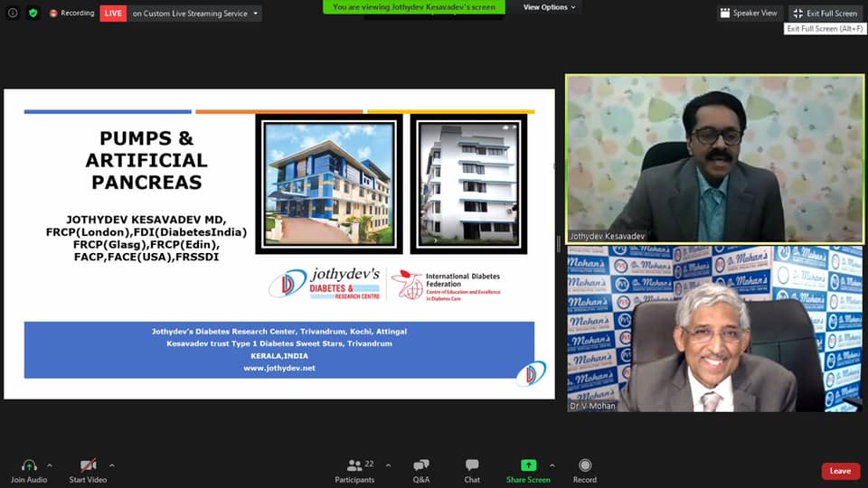Click the green encryption shield icon
The height and width of the screenshot is (488, 868).
tap(33, 13)
